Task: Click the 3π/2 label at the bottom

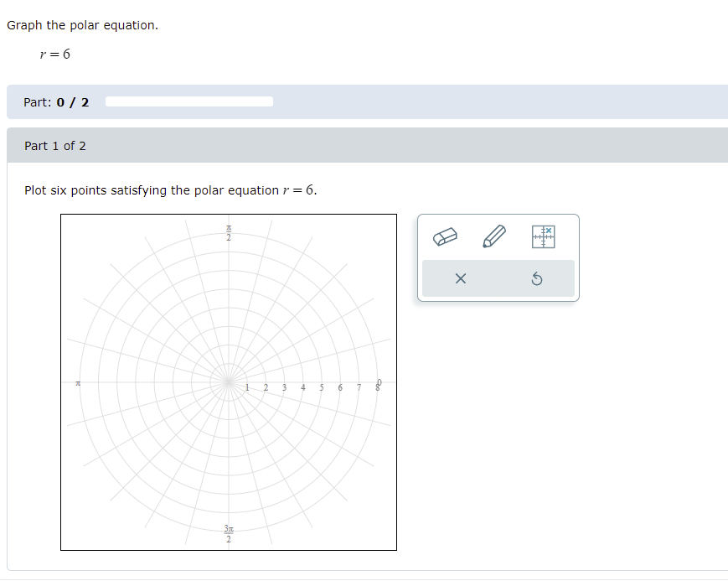Action: [x=228, y=532]
